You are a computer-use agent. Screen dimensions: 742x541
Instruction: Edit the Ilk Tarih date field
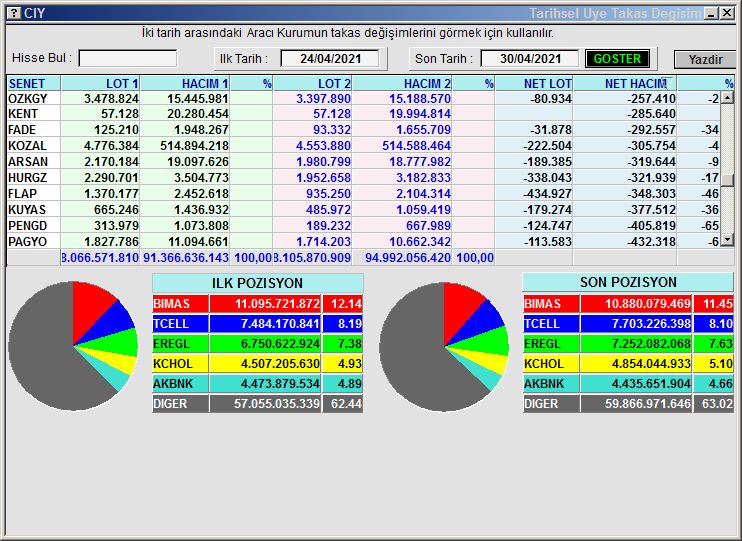(330, 59)
